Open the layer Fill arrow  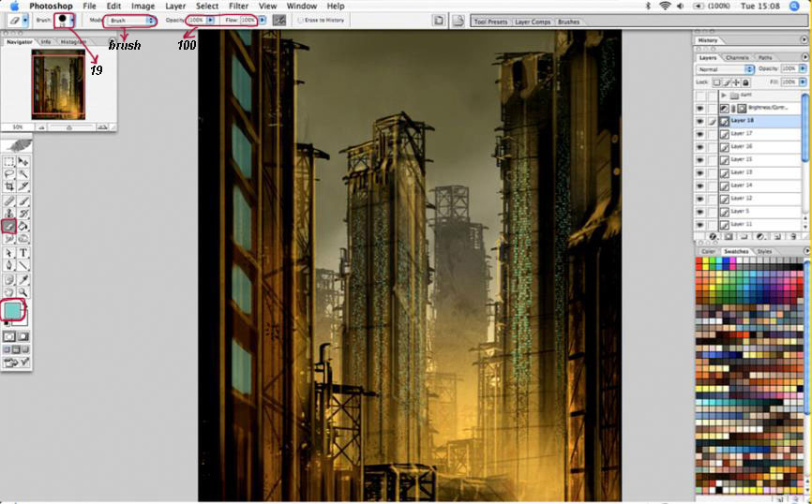click(x=803, y=82)
